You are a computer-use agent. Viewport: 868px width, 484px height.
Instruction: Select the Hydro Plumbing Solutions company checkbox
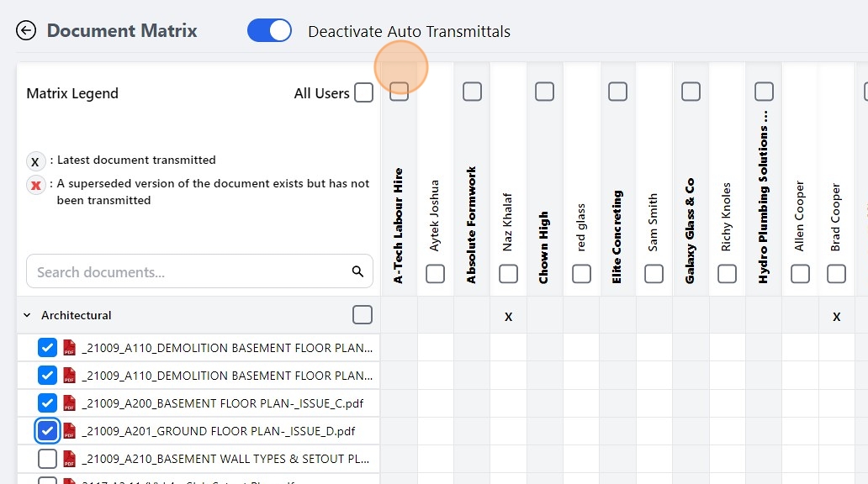pos(764,92)
